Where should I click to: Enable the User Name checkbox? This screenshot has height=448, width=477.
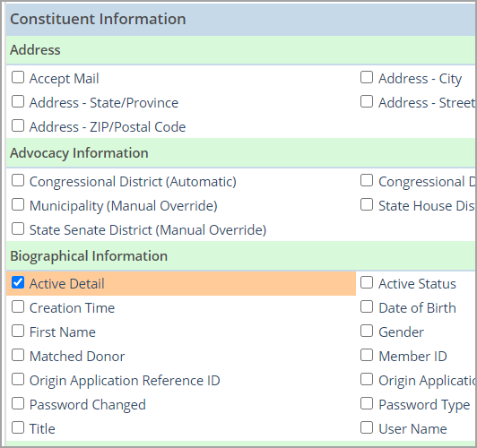tap(367, 427)
